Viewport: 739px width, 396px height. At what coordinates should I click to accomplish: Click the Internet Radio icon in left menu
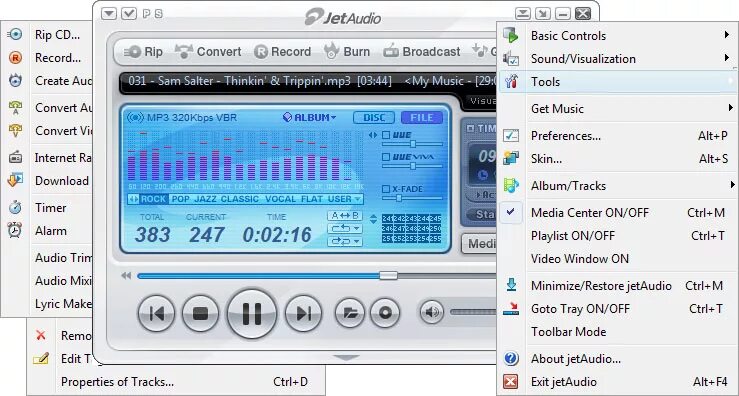coord(15,157)
